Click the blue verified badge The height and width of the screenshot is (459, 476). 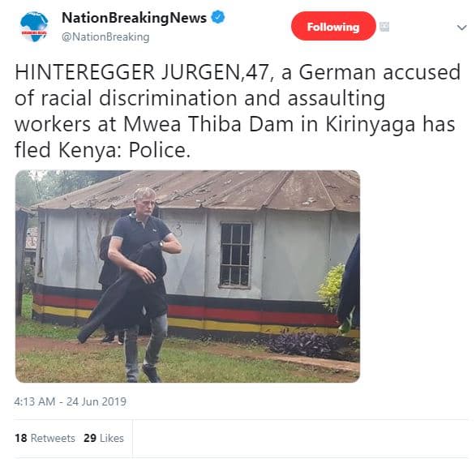218,17
